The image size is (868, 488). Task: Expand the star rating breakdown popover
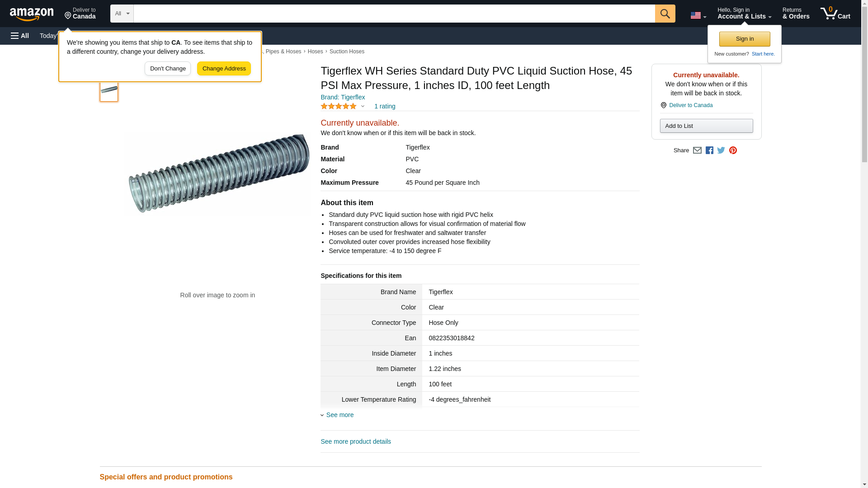click(x=362, y=107)
